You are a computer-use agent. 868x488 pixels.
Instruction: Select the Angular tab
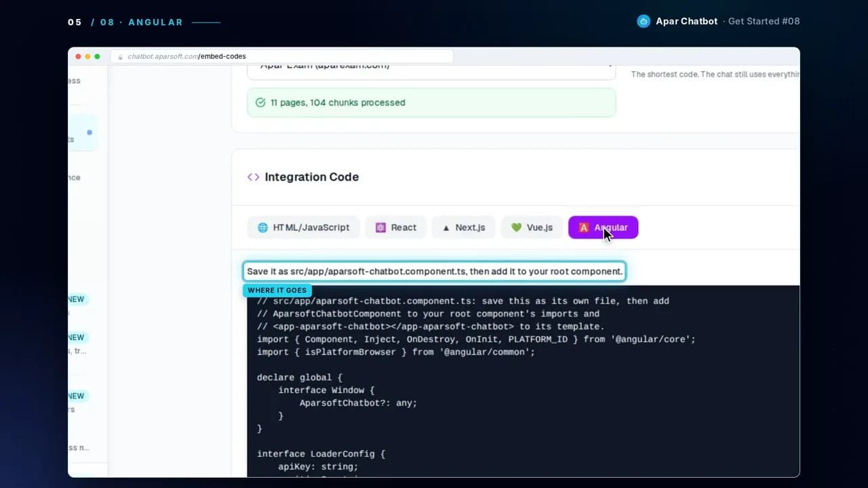pos(603,228)
